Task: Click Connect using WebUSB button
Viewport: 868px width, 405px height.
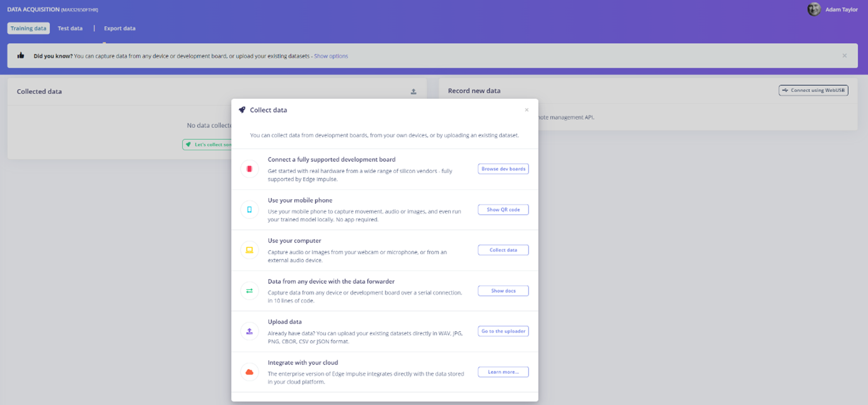Action: 813,90
